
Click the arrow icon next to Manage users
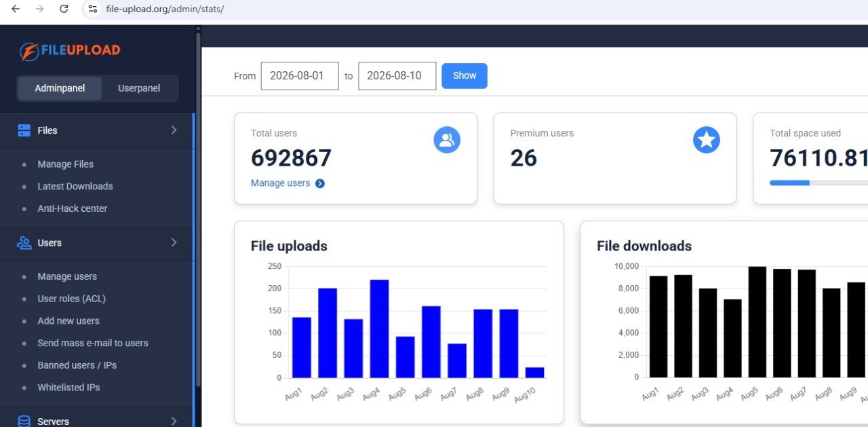pyautogui.click(x=320, y=183)
